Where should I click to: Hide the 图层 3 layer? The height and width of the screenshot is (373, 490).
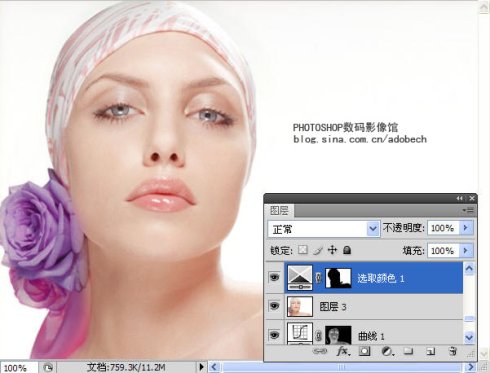(x=274, y=306)
